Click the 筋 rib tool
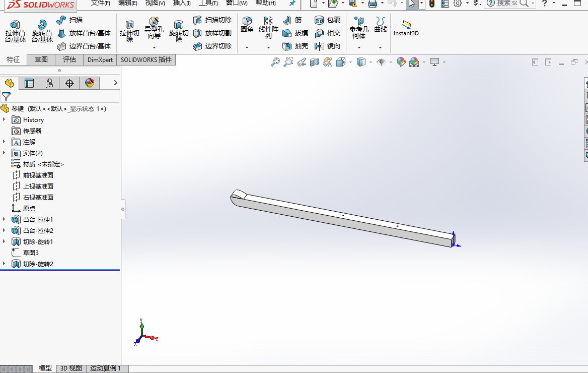The width and height of the screenshot is (588, 373). click(292, 20)
